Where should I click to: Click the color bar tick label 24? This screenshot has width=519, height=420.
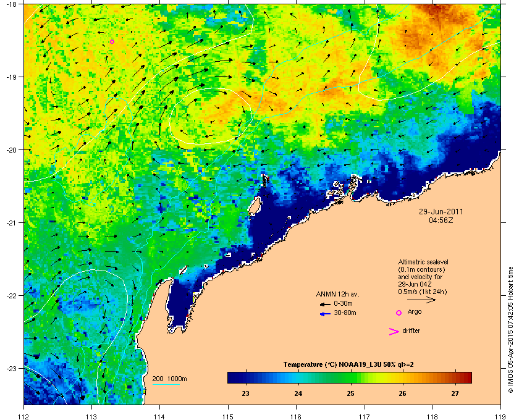298,393
